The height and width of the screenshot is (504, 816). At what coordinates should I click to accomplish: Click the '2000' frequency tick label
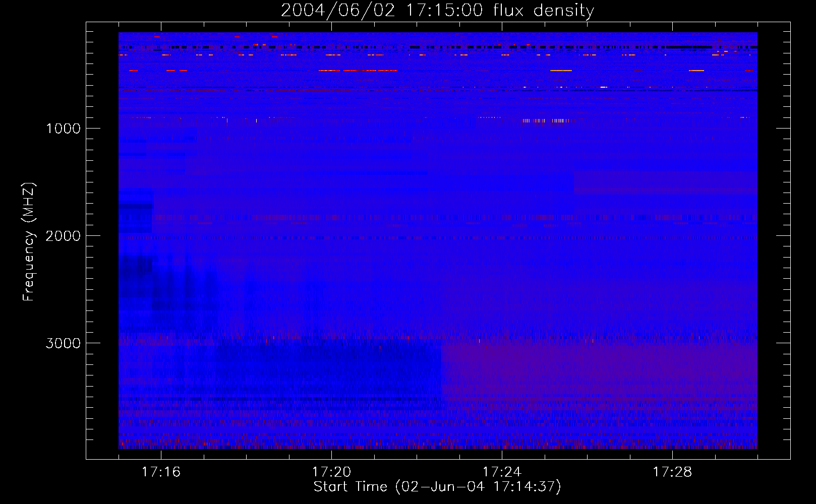(x=63, y=236)
